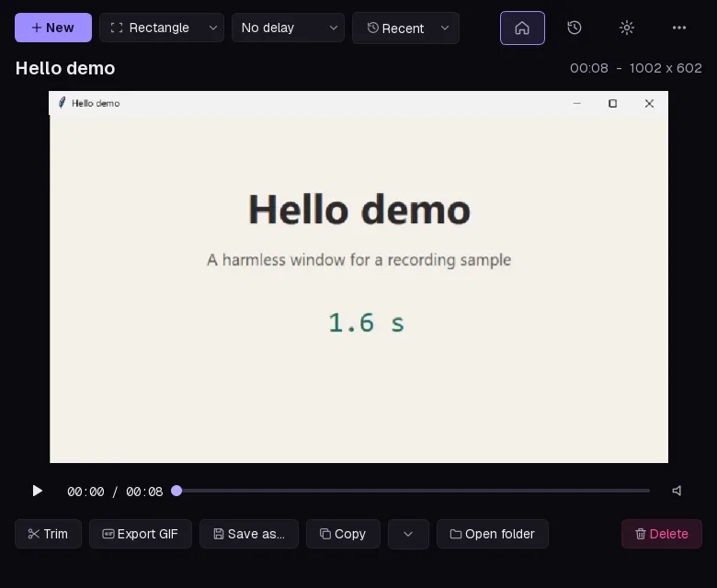Click the Hello demo recording title
The width and height of the screenshot is (717, 588).
click(65, 68)
